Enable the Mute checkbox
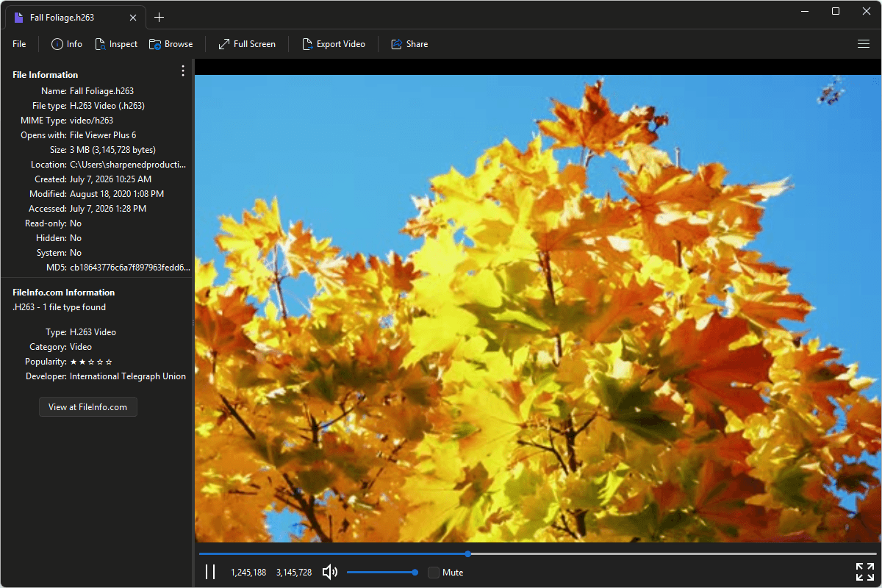Viewport: 882px width, 588px height. tap(434, 572)
